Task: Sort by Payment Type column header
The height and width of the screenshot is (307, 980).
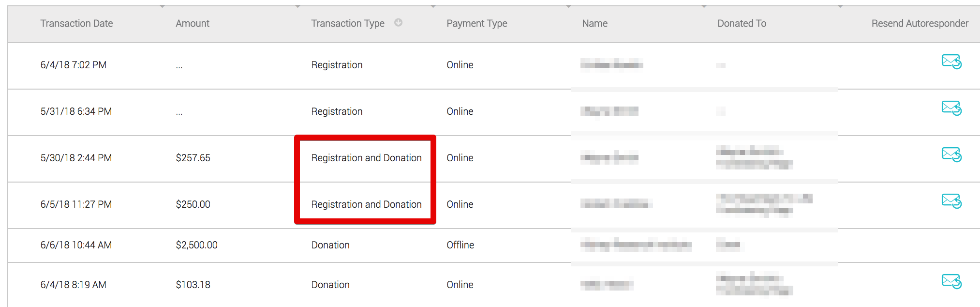Action: (477, 23)
